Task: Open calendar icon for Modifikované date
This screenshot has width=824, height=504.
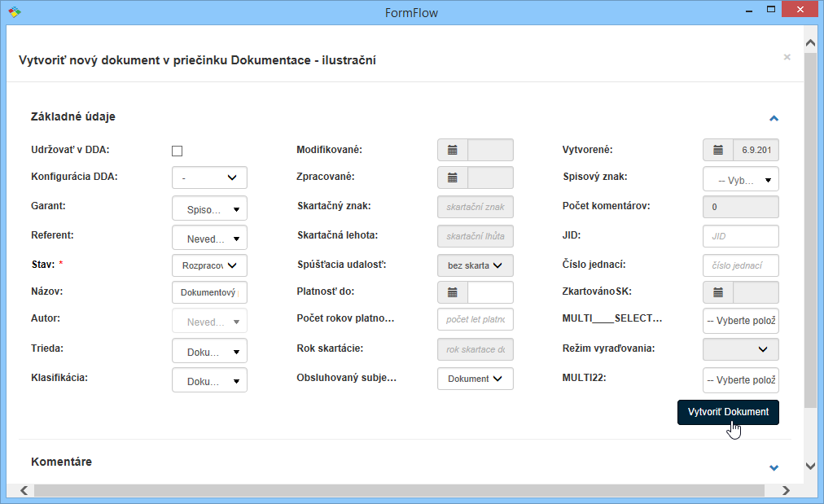Action: click(x=453, y=150)
